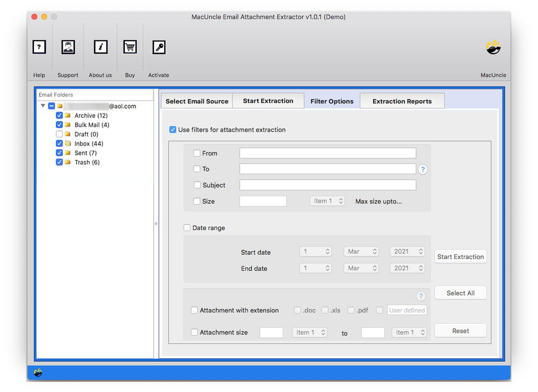This screenshot has height=392, width=538.
Task: Click the MacUncle logo in status bar
Action: [x=38, y=372]
